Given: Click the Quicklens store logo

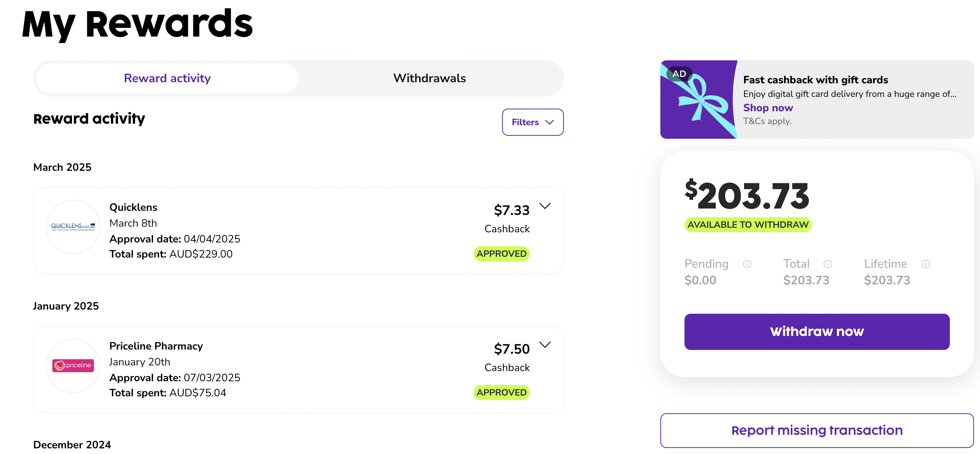Looking at the screenshot, I should [73, 227].
